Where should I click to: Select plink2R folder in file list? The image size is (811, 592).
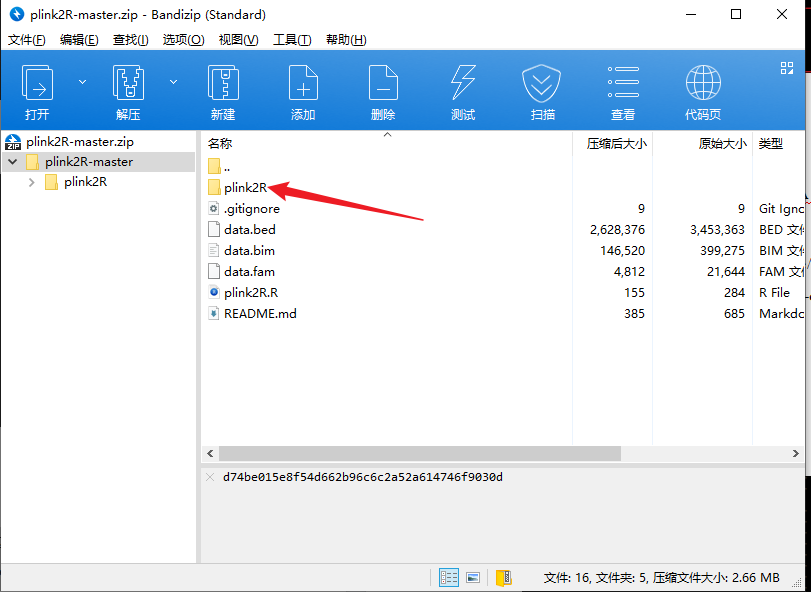(246, 187)
